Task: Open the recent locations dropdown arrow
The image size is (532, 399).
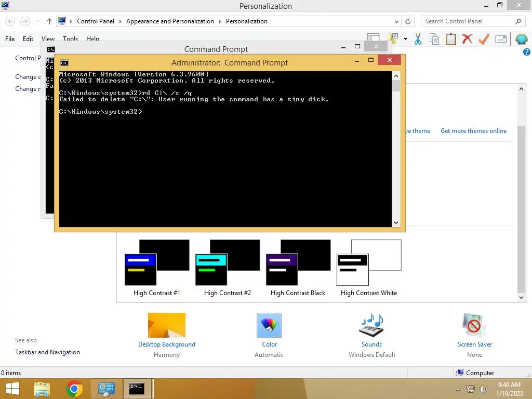Action: 37,21
